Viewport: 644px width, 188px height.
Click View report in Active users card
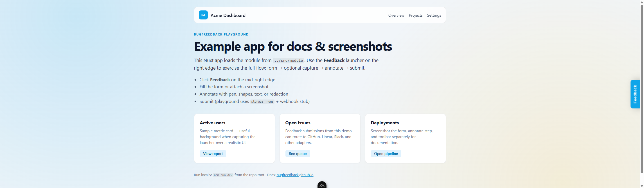point(213,154)
